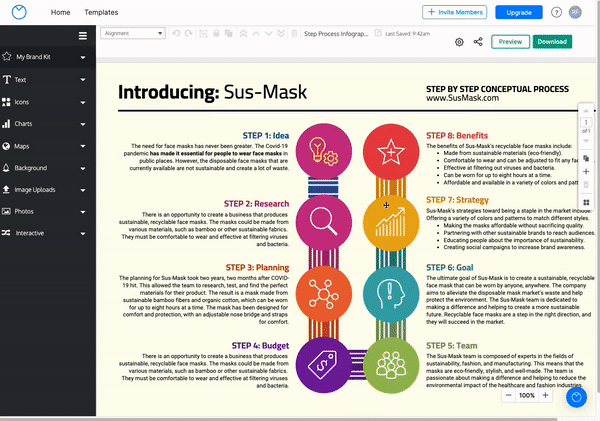Click the Group elements icon
Image resolution: width=600 pixels, height=421 pixels.
203,34
